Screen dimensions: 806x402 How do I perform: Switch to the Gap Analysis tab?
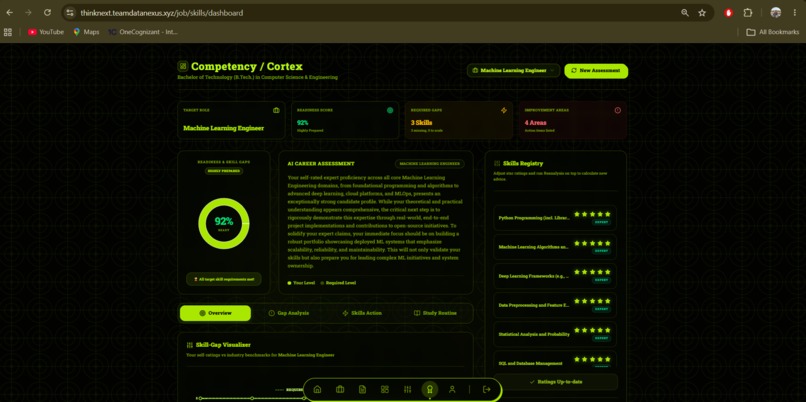289,313
